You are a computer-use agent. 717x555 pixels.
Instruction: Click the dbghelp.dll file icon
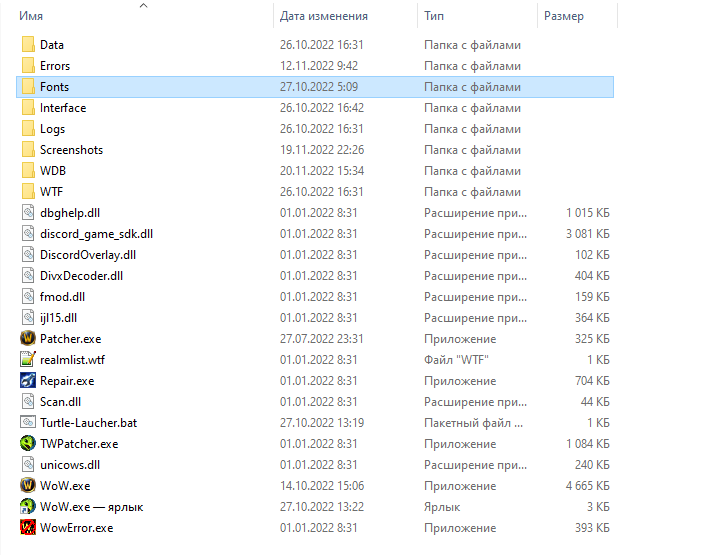[x=28, y=213]
